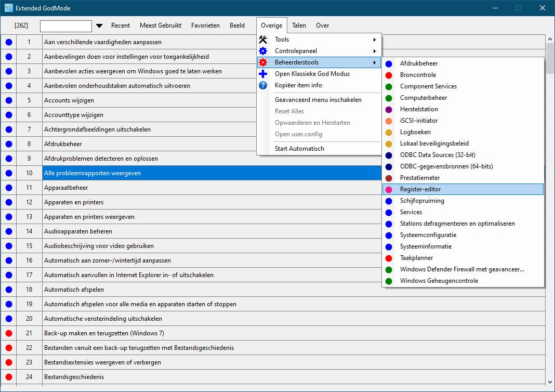Select Taakplanner from the submenu
The image size is (555, 392).
point(416,258)
